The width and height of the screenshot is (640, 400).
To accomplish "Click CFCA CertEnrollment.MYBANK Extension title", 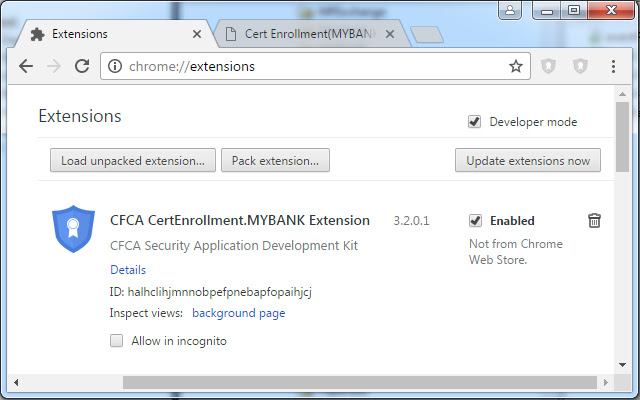I will tap(240, 220).
